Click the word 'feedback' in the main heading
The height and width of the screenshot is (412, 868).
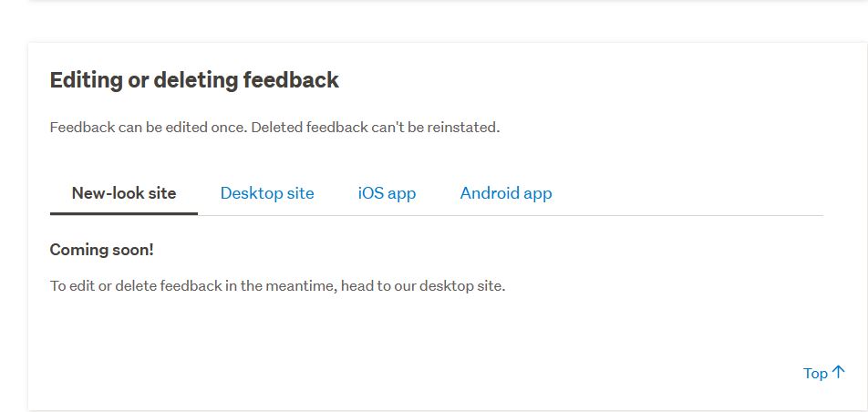click(x=291, y=80)
